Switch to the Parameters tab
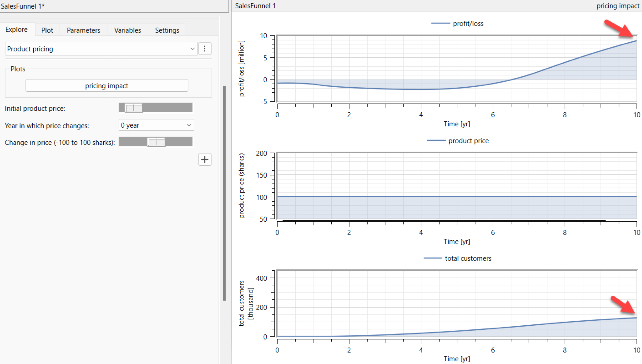The image size is (642, 364). [x=83, y=30]
